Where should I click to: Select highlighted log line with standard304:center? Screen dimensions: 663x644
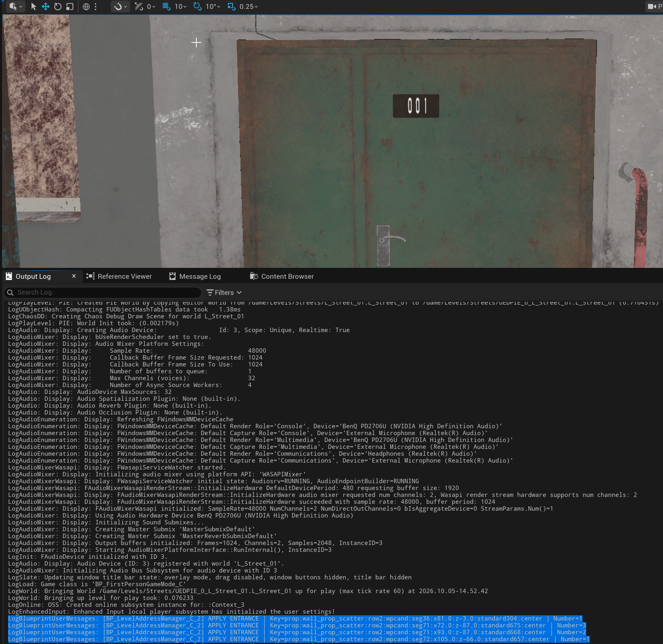coord(295,619)
